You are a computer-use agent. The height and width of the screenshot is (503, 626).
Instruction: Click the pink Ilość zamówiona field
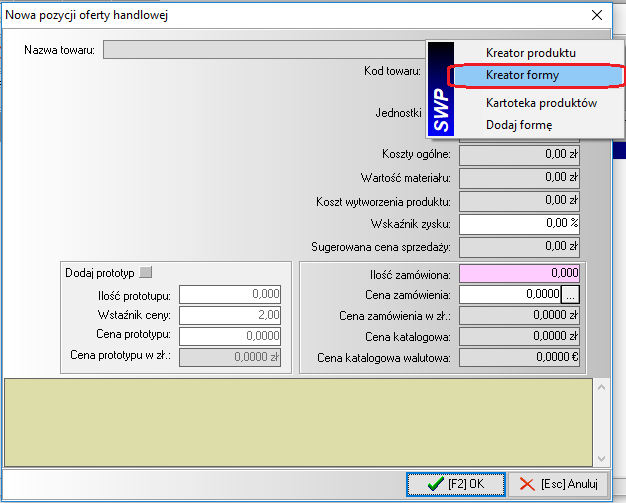click(519, 273)
